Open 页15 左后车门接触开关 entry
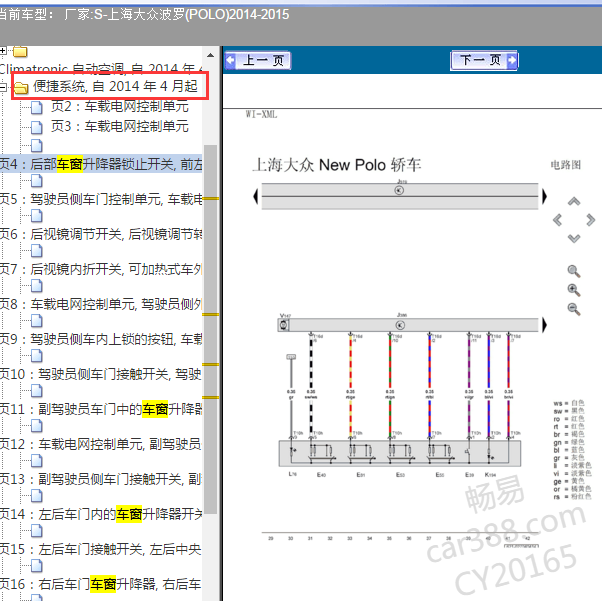This screenshot has height=601, width=602. pos(101,549)
